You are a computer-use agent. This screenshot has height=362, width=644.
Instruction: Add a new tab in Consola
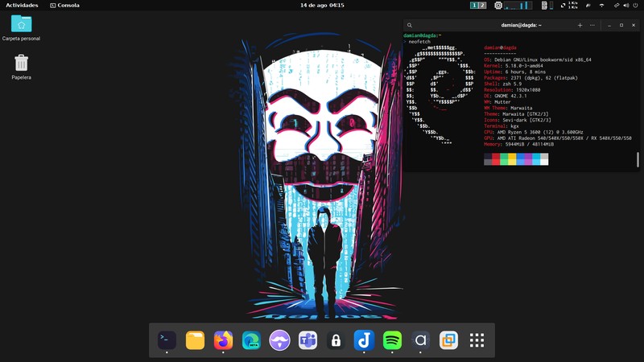[x=580, y=26]
